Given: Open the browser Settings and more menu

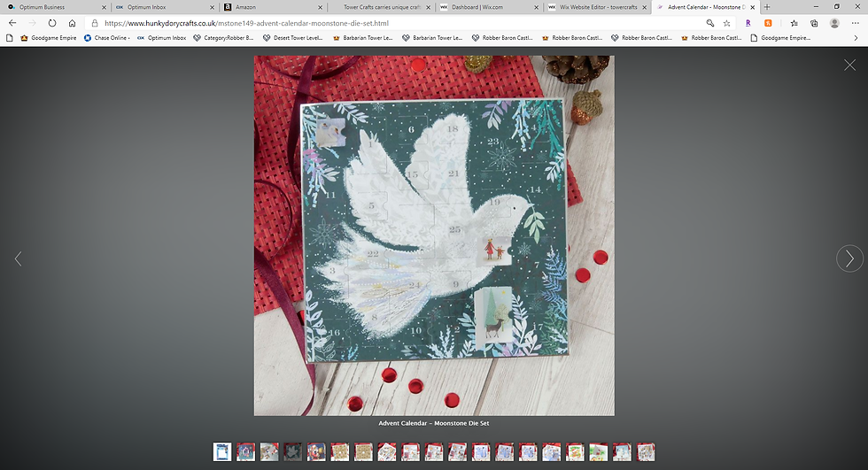Looking at the screenshot, I should (x=855, y=23).
